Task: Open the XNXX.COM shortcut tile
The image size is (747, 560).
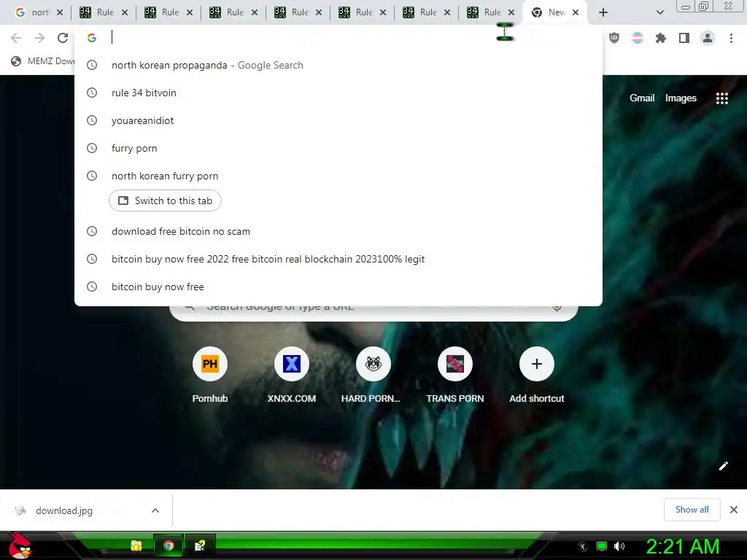Action: click(x=292, y=375)
